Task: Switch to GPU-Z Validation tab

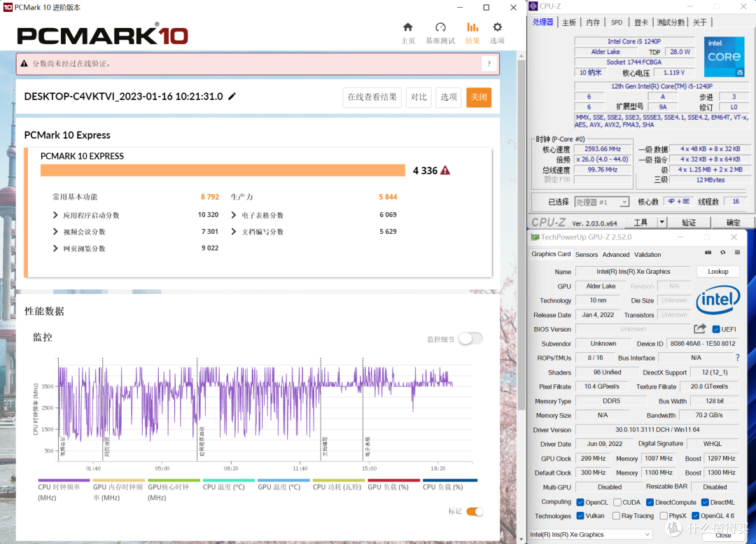Action: coord(647,255)
